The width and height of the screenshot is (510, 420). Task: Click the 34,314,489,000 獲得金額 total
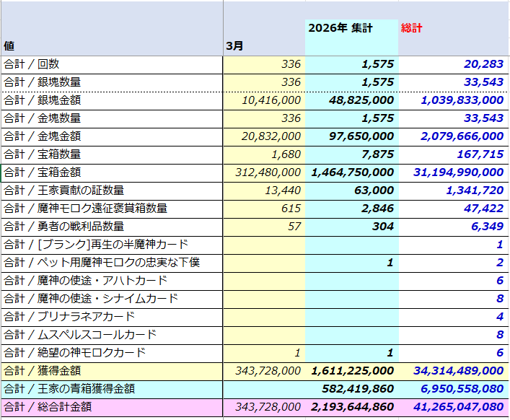(x=458, y=371)
